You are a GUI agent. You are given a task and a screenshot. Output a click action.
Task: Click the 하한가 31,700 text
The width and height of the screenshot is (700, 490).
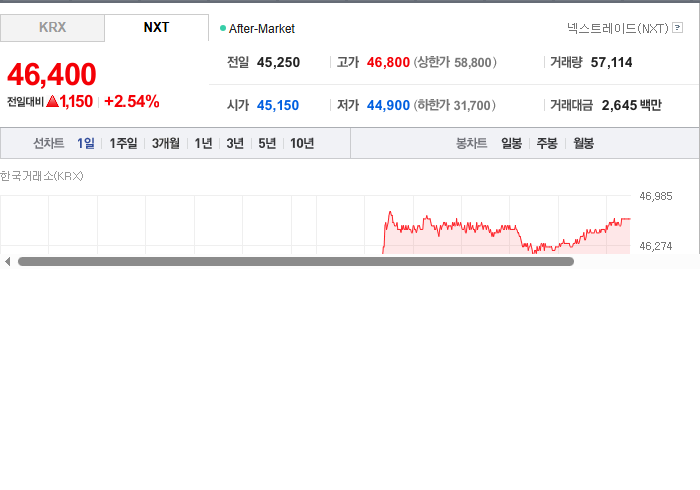(454, 105)
